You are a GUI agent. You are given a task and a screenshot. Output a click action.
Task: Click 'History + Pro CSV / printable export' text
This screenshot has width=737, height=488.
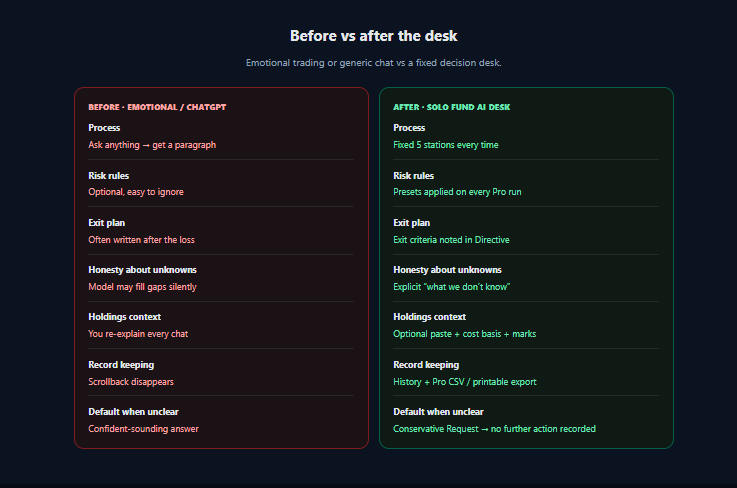[465, 382]
